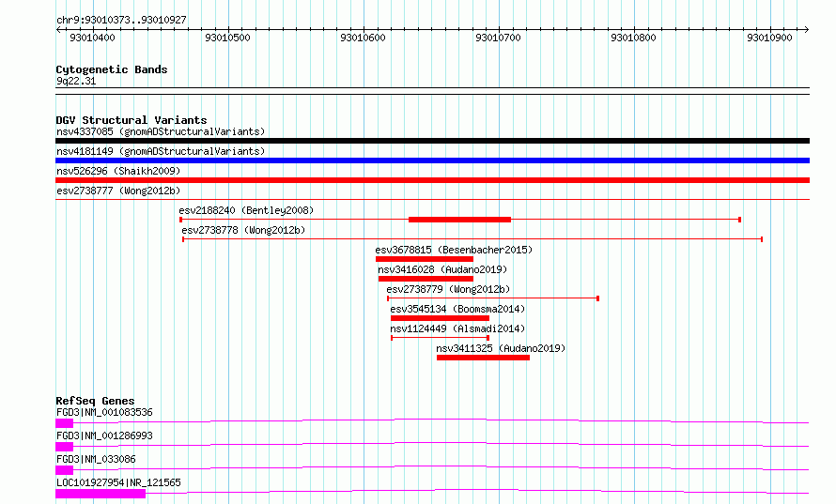Select the esv3678815 red bar
The image size is (836, 504).
pos(425,259)
